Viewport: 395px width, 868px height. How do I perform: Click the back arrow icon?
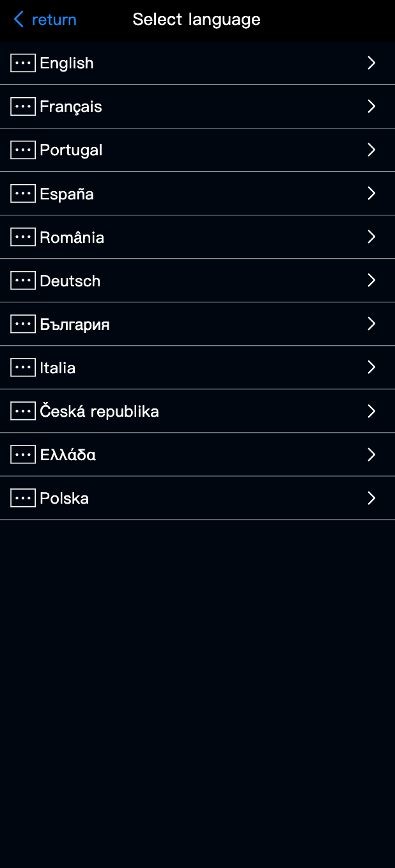[19, 20]
